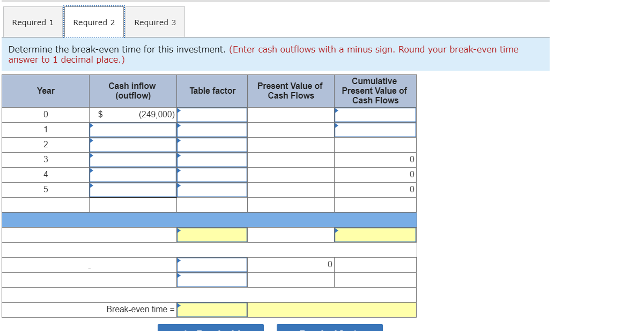Select Year 1 cash inflow input
Image resolution: width=644 pixels, height=331 pixels.
pos(133,130)
